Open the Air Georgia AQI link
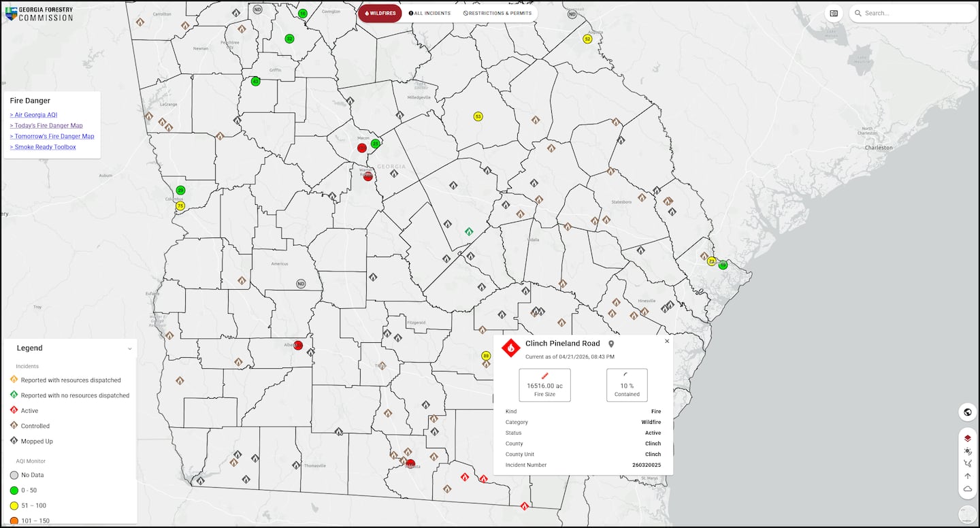The height and width of the screenshot is (528, 980). pos(33,115)
